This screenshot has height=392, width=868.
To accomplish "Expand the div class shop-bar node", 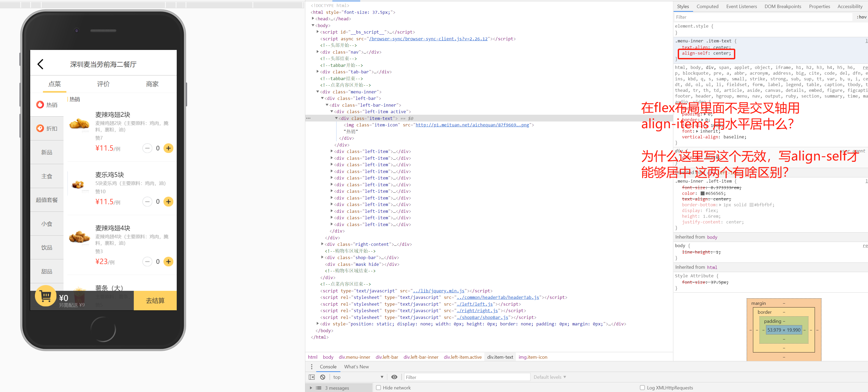I will tap(322, 258).
